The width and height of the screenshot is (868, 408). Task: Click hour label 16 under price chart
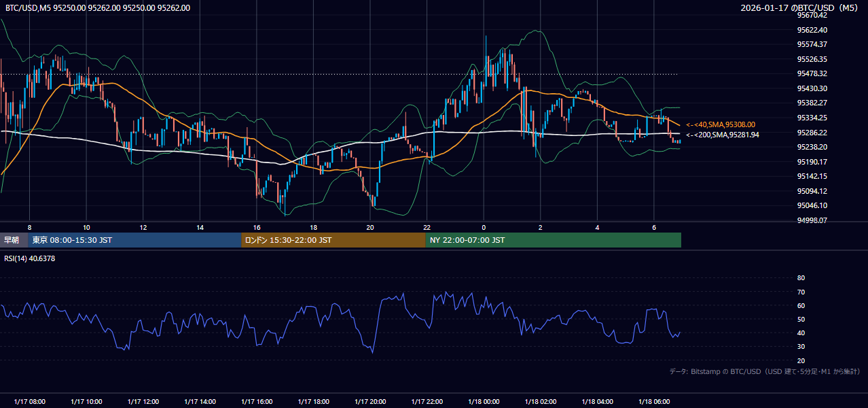(x=257, y=227)
